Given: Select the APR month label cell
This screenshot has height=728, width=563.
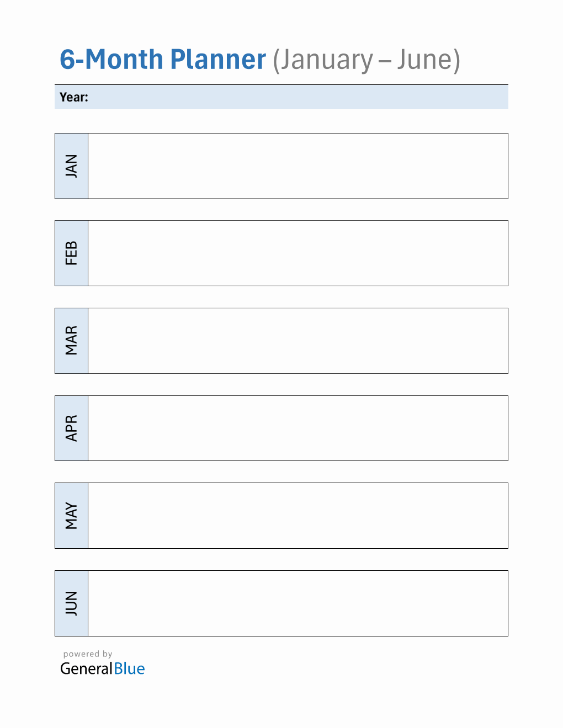Looking at the screenshot, I should [x=71, y=428].
